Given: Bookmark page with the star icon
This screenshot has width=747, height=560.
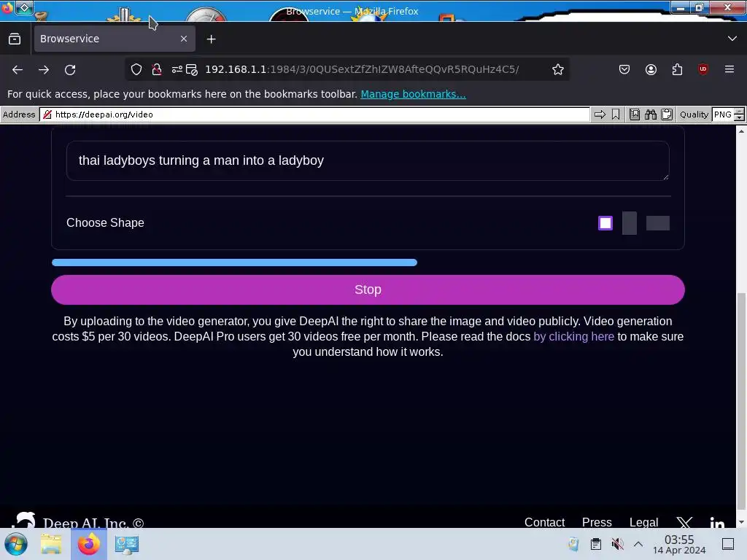Looking at the screenshot, I should click(558, 69).
